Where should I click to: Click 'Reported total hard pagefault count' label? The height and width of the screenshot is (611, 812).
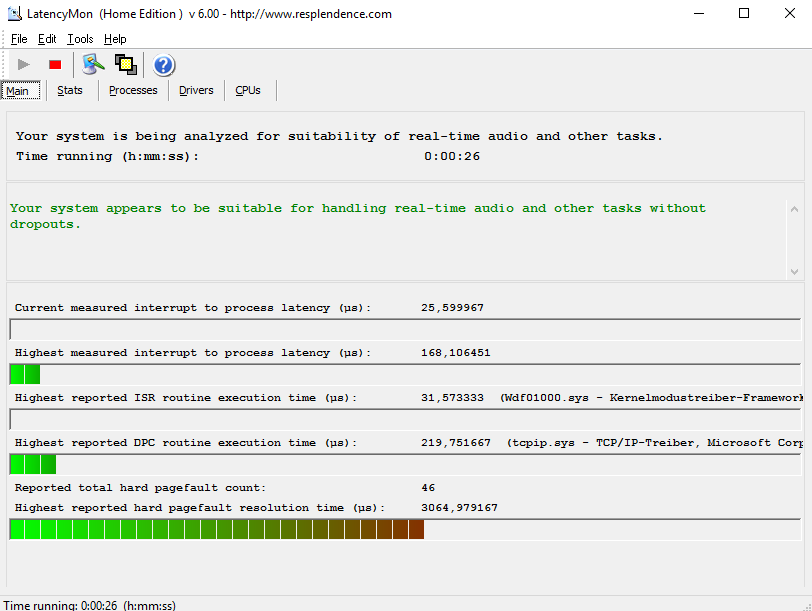140,488
